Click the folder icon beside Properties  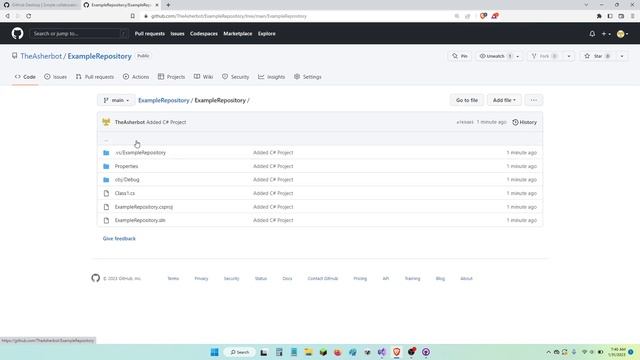click(106, 166)
